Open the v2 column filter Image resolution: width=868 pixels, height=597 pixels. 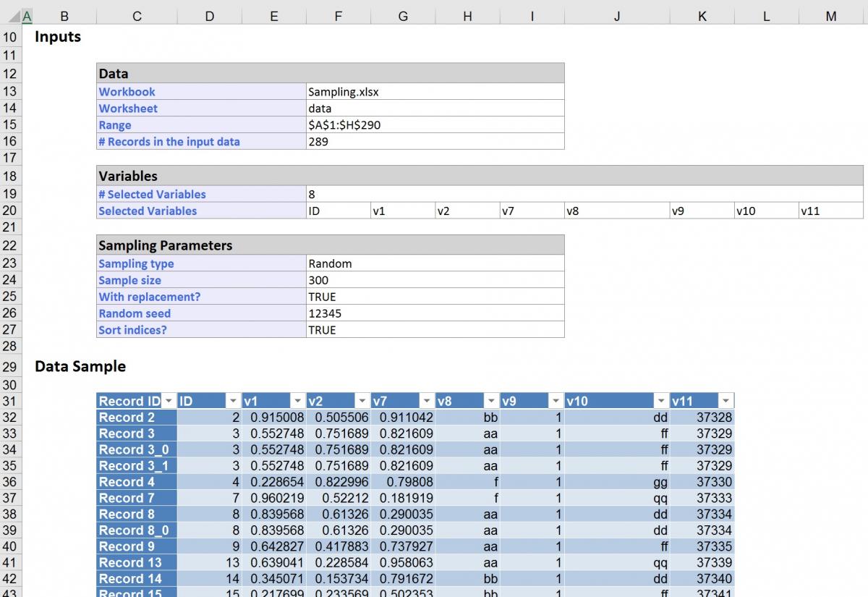point(362,400)
